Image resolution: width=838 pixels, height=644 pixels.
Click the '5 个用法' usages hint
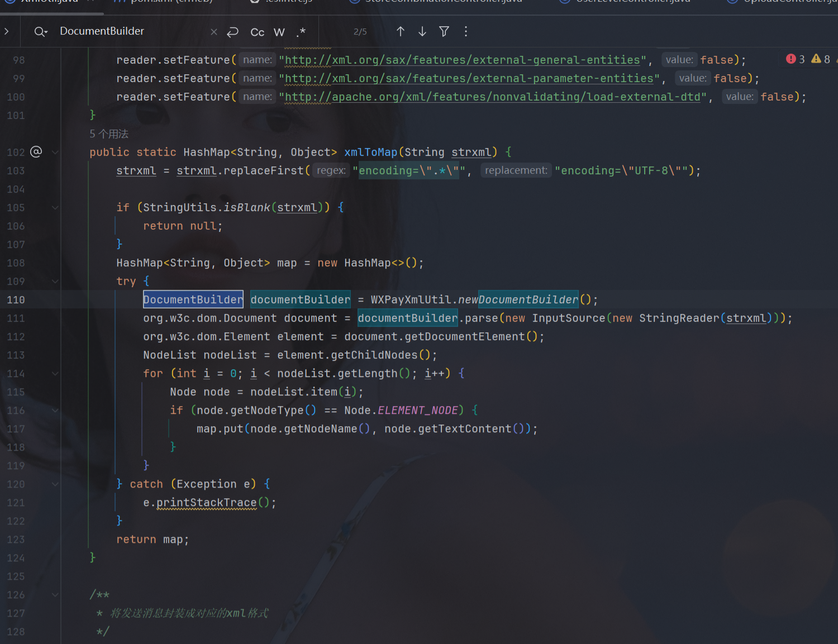tap(109, 134)
